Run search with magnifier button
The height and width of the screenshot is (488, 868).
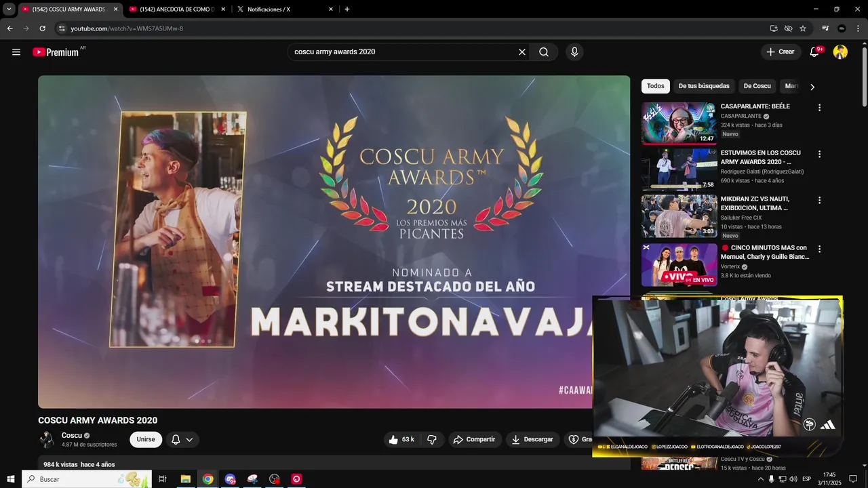click(544, 52)
